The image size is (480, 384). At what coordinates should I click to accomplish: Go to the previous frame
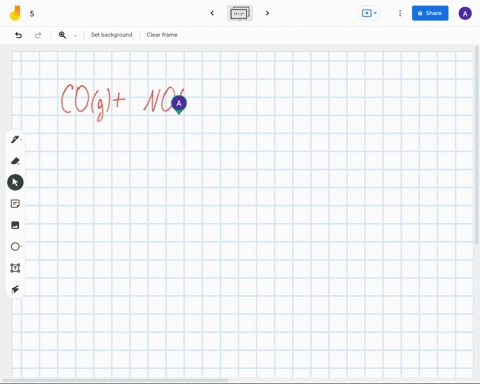coord(212,13)
